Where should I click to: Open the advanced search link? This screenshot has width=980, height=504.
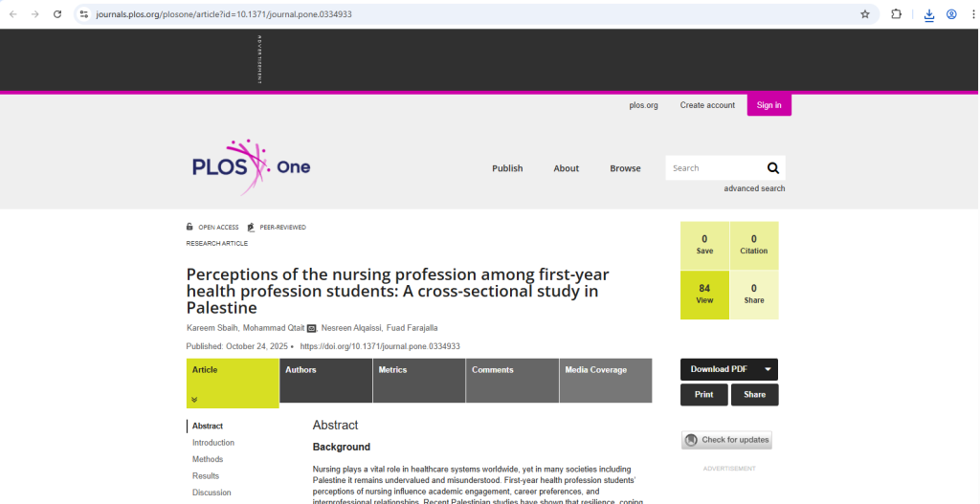point(754,188)
